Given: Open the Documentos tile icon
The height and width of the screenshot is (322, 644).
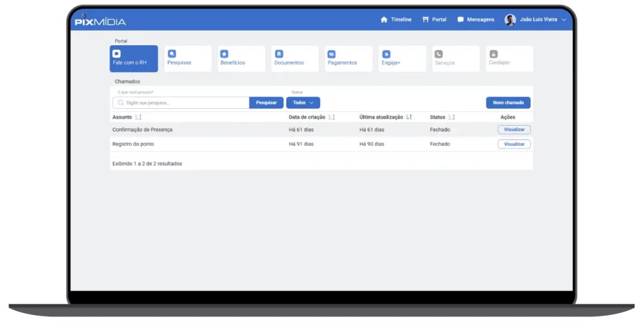Looking at the screenshot, I should coord(279,54).
